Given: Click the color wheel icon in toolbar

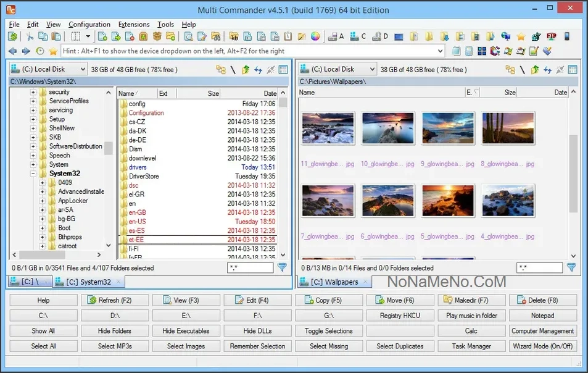Looking at the screenshot, I should tap(315, 37).
